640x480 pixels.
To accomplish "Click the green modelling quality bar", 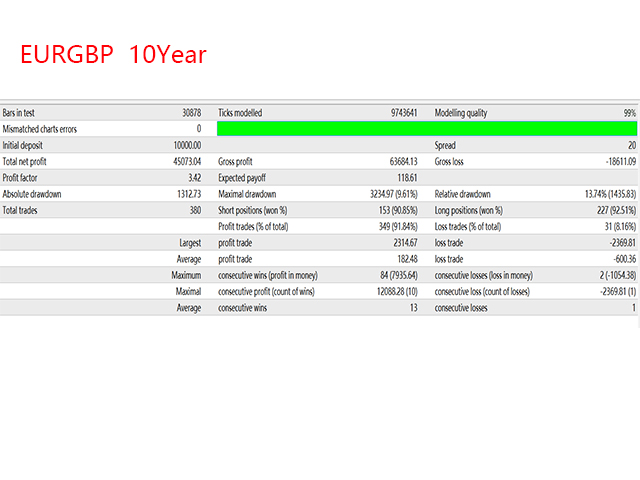I will pos(426,129).
